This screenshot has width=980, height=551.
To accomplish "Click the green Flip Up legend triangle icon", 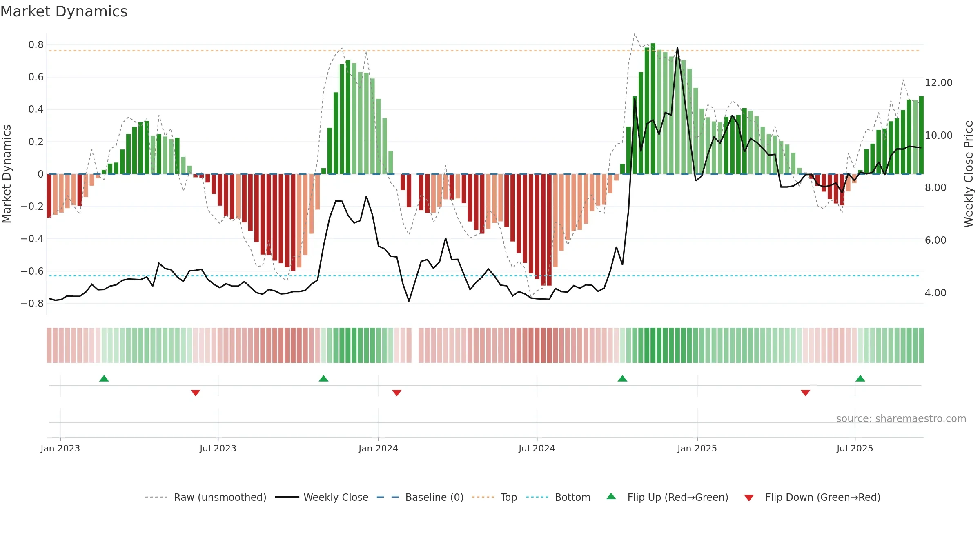I will (611, 496).
